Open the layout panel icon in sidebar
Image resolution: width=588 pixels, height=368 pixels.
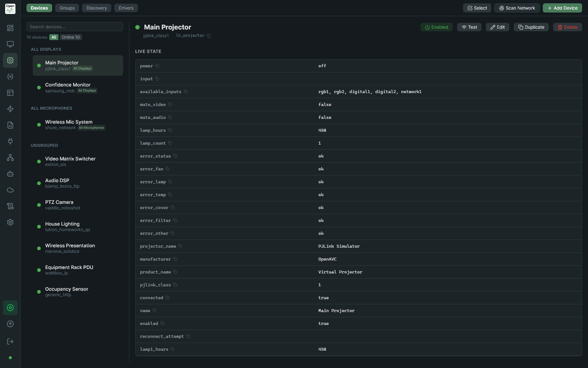pos(10,93)
